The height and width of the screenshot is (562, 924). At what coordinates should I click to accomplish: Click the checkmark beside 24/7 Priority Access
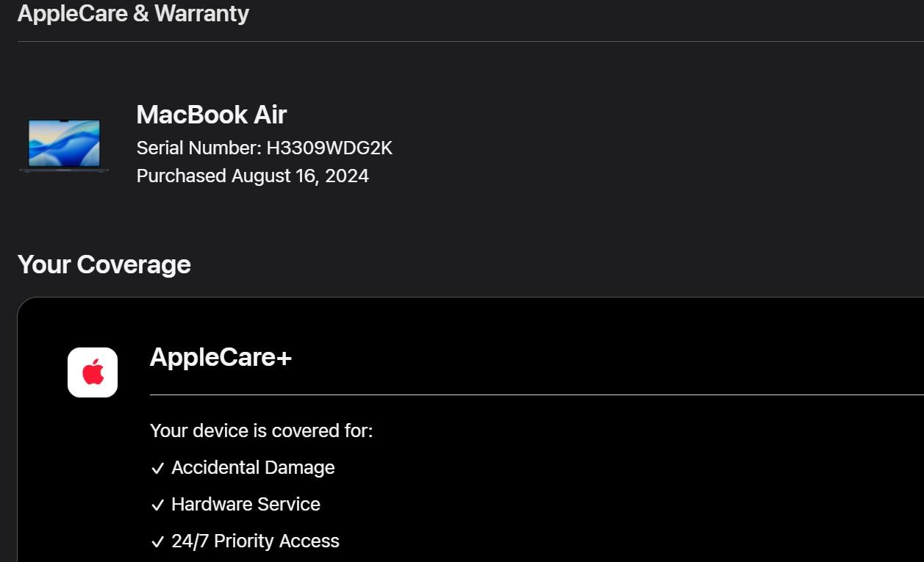point(157,542)
